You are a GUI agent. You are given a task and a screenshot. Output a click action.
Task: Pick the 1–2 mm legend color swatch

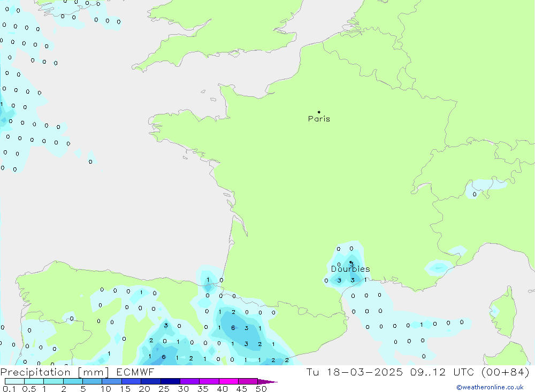[x=53, y=381]
